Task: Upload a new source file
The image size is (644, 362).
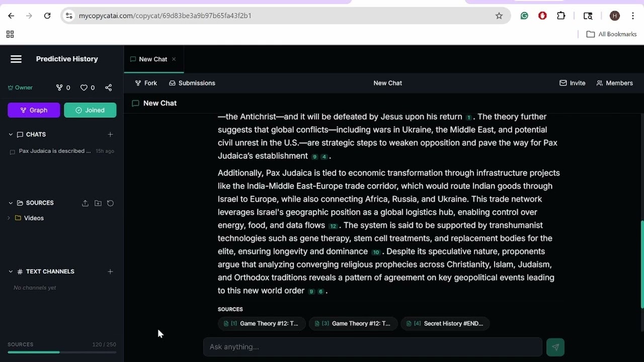Action: pyautogui.click(x=85, y=203)
